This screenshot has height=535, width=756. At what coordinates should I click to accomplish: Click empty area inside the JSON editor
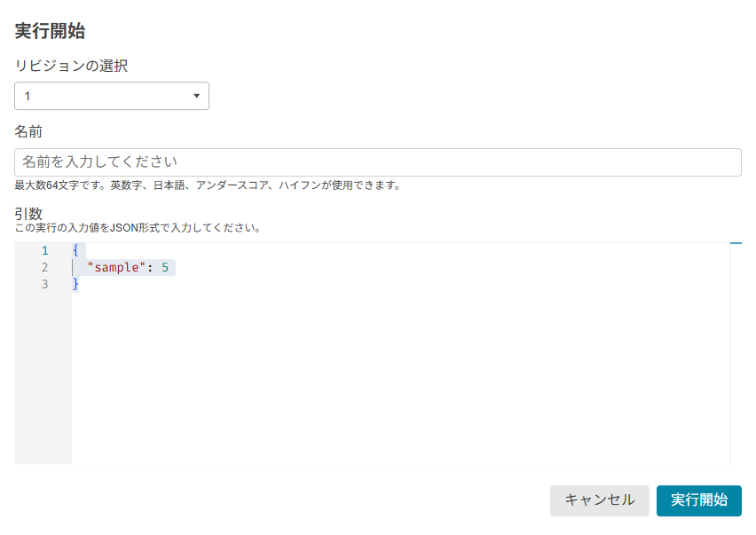point(400,376)
